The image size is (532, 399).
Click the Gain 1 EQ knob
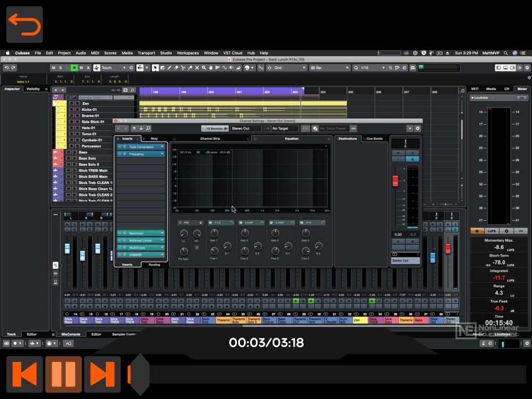214,233
